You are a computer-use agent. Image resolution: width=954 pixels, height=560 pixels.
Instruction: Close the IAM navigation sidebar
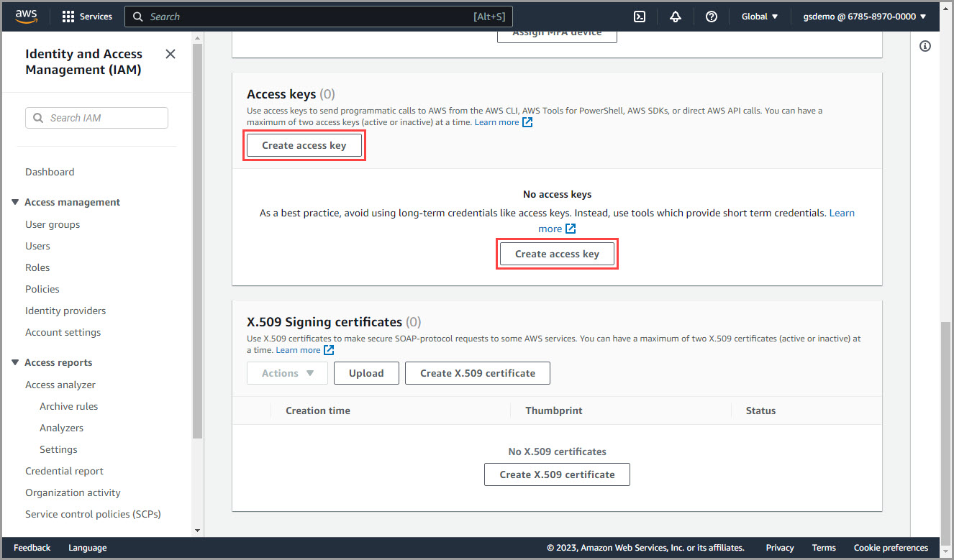171,54
